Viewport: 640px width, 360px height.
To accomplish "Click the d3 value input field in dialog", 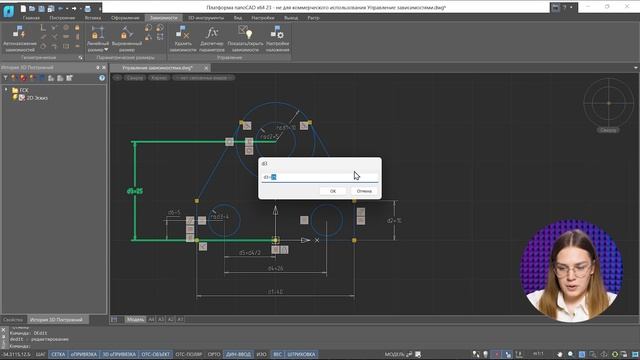I will click(320, 177).
